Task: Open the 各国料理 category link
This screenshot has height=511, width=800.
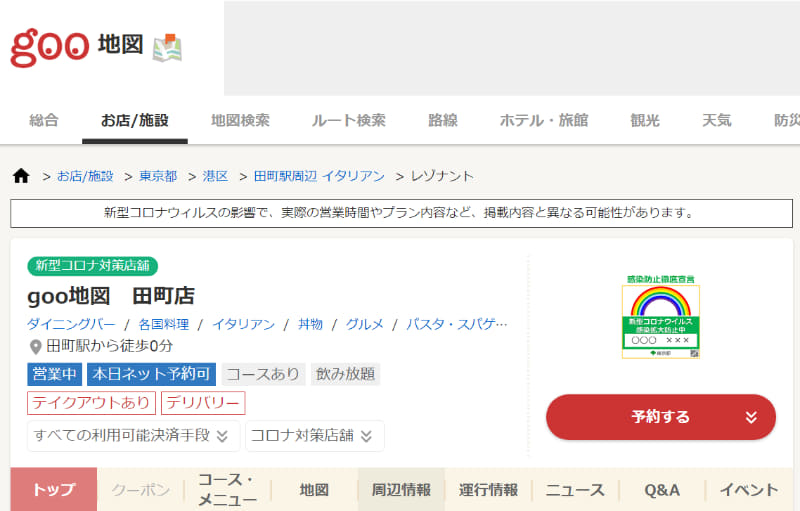Action: point(164,324)
